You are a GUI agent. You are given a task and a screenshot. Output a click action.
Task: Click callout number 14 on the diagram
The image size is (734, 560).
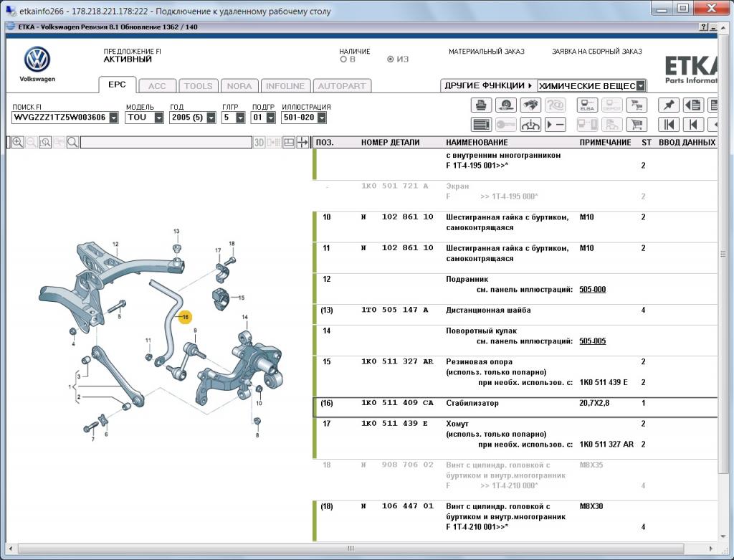coord(245,317)
